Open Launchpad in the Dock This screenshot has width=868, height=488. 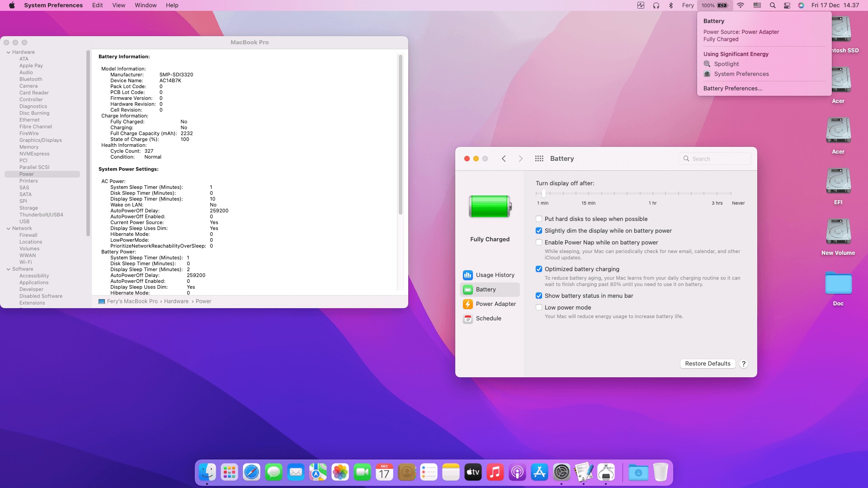[230, 473]
